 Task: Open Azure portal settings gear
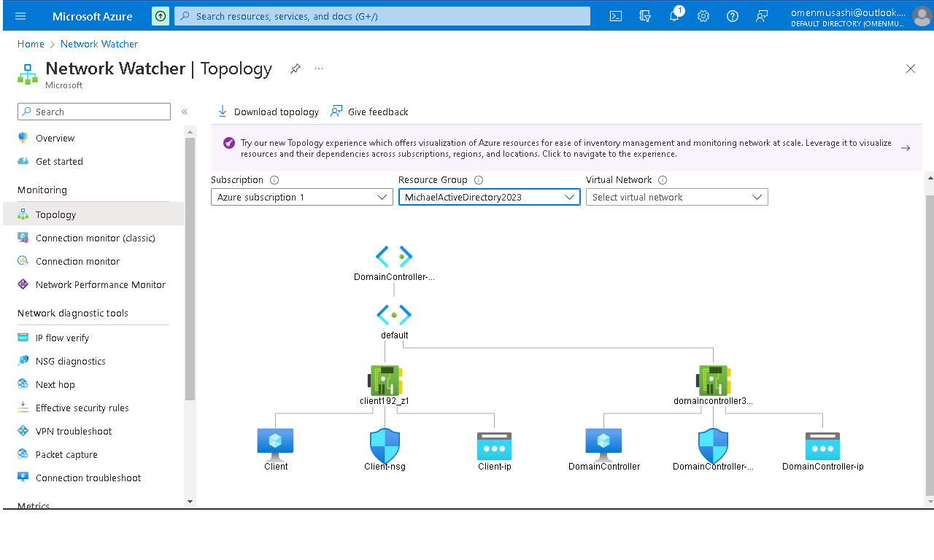point(703,15)
